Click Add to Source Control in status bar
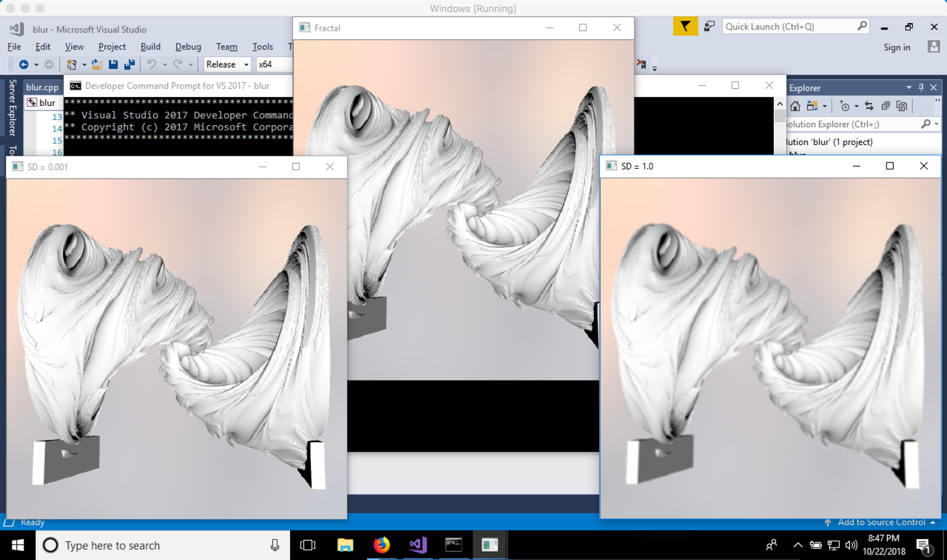 tap(881, 522)
